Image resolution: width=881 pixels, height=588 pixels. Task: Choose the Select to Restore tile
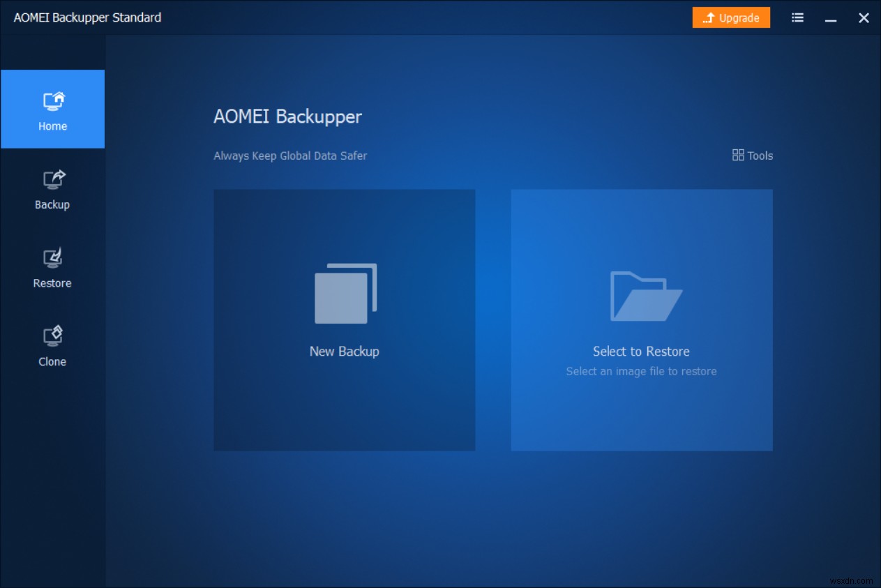(x=642, y=320)
